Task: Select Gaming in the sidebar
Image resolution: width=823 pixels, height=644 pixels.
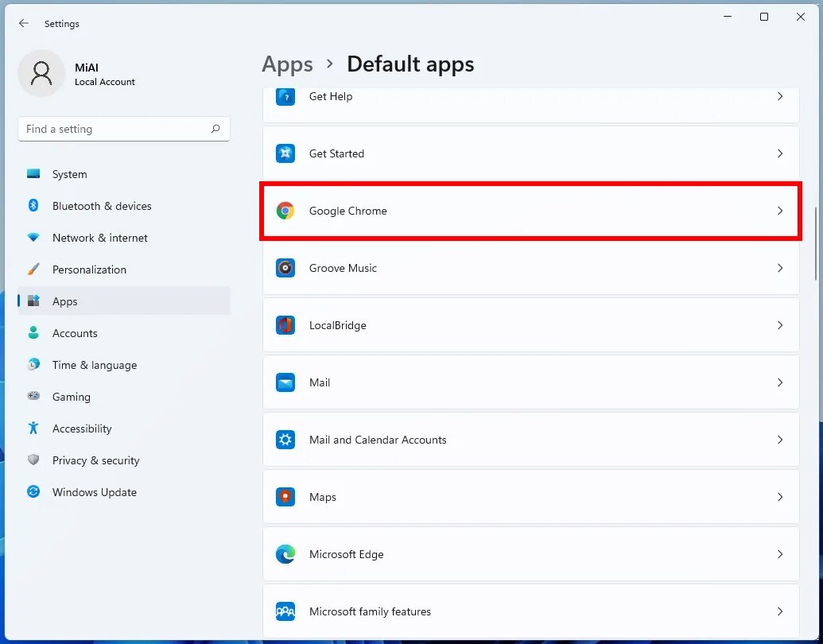Action: pyautogui.click(x=124, y=396)
